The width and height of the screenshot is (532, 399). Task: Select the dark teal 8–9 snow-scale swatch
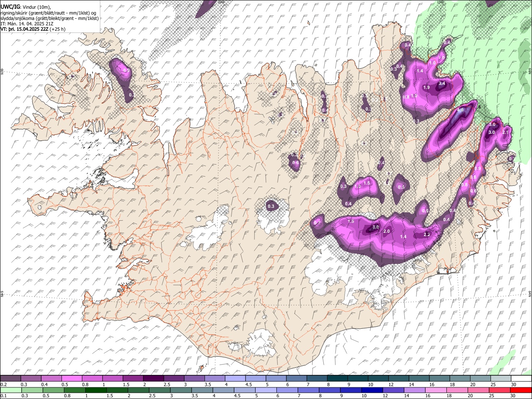click(337, 379)
